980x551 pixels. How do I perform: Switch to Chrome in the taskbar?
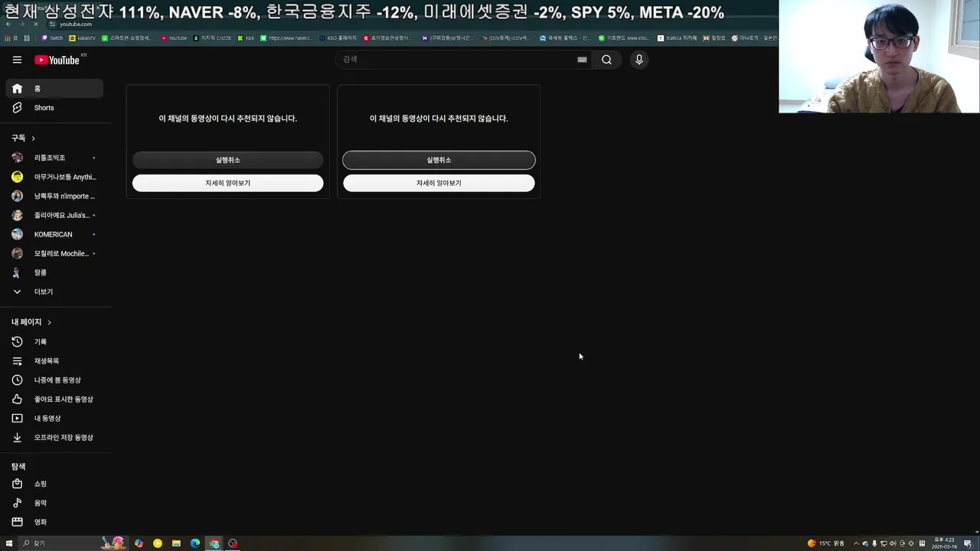click(x=214, y=543)
